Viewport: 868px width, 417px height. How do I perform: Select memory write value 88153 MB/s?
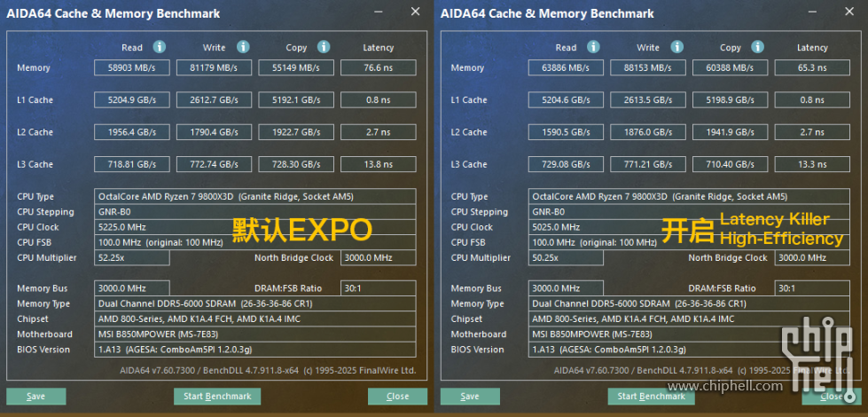pos(648,68)
